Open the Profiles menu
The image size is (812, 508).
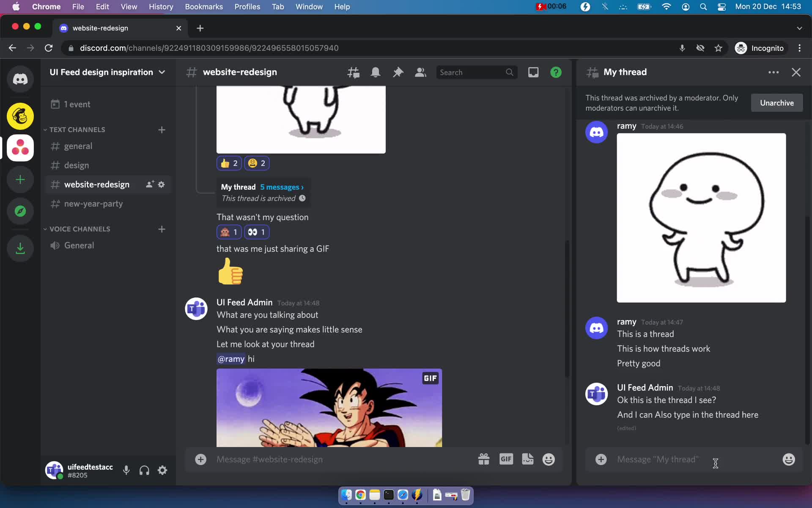pyautogui.click(x=247, y=7)
